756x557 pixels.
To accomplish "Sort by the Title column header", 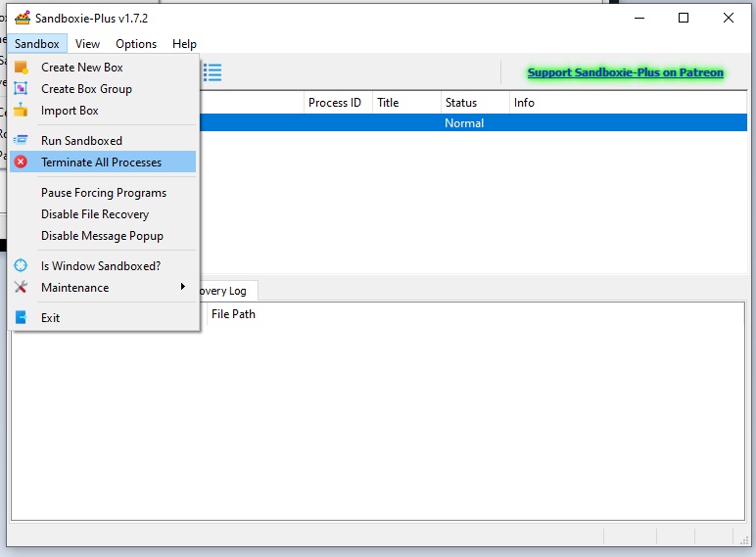I will click(x=406, y=103).
